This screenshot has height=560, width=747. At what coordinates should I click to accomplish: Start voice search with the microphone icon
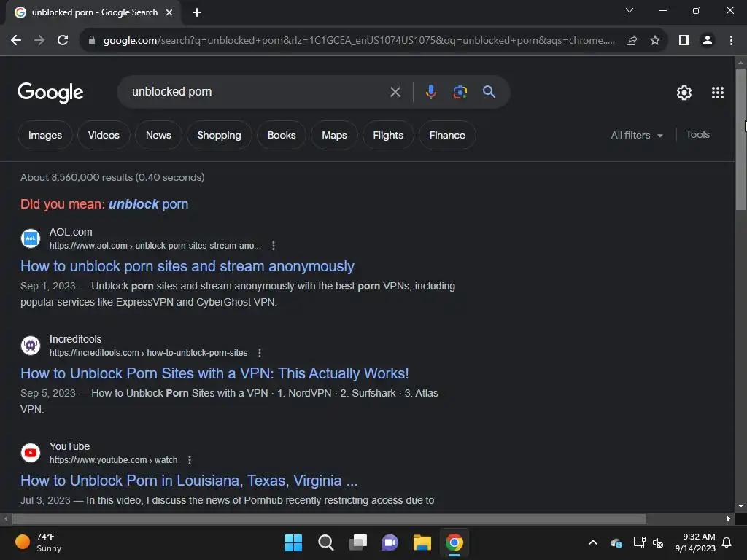430,91
